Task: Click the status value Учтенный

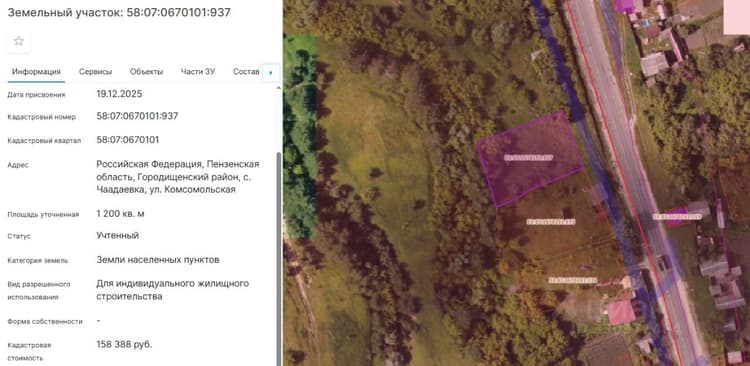Action: pyautogui.click(x=118, y=235)
